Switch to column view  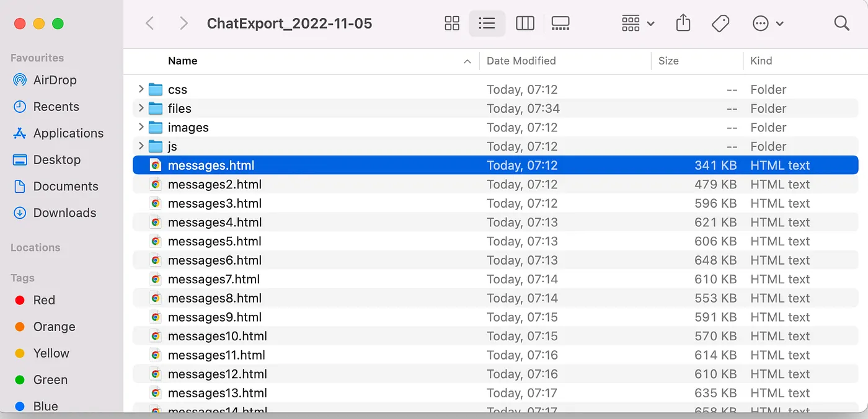coord(525,24)
